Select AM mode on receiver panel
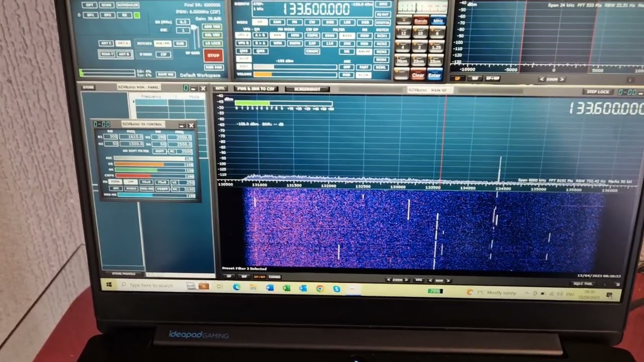 pyautogui.click(x=260, y=22)
